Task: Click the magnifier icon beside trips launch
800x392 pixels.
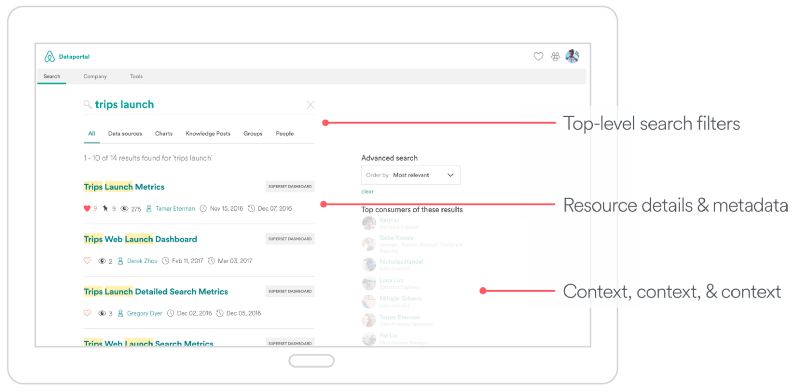Action: pos(88,105)
